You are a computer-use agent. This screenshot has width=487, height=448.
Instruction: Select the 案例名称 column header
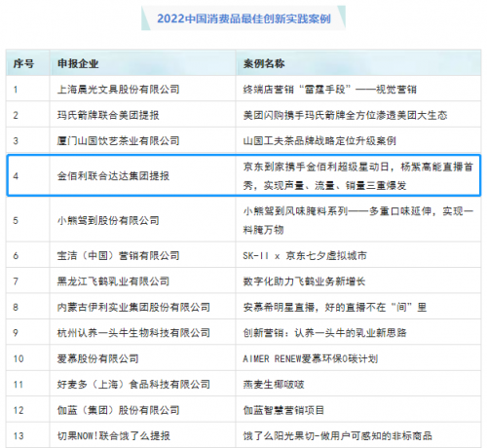264,63
